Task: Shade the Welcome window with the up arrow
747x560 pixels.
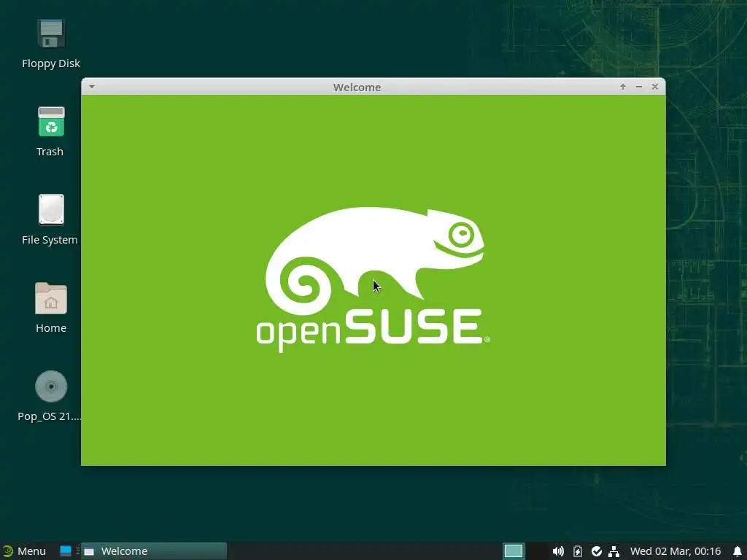Action: (623, 87)
